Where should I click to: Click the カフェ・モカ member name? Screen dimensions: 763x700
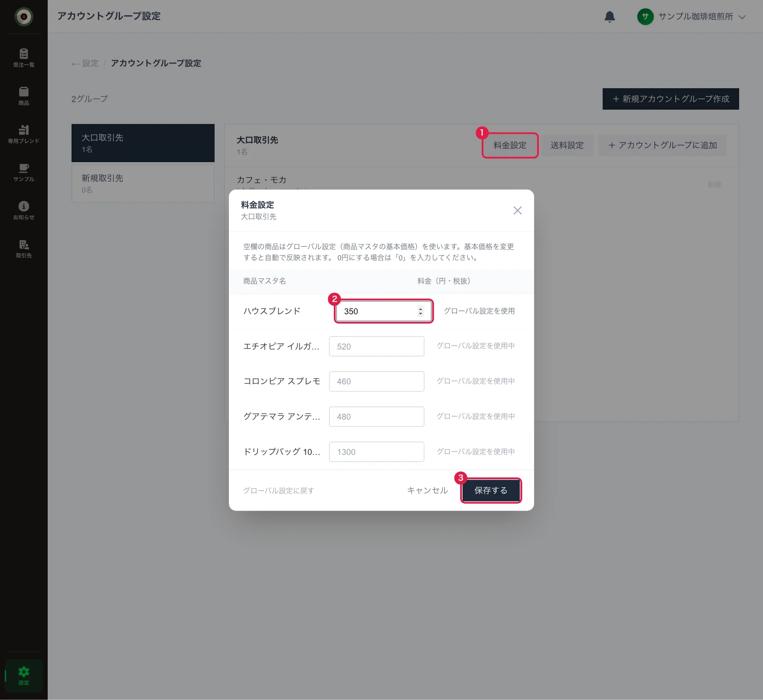[261, 180]
